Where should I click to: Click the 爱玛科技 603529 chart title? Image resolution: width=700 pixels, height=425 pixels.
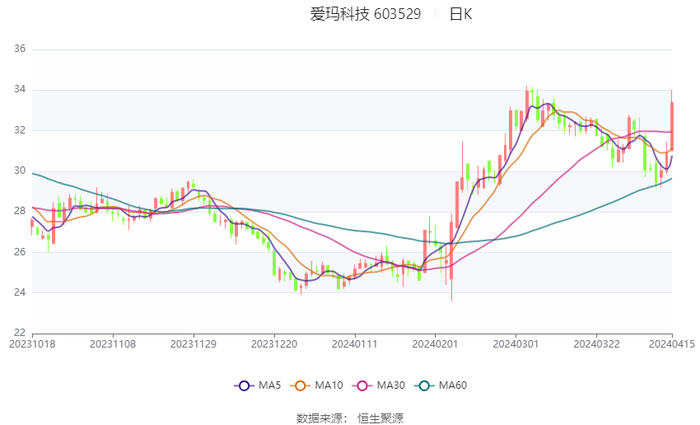coord(365,14)
